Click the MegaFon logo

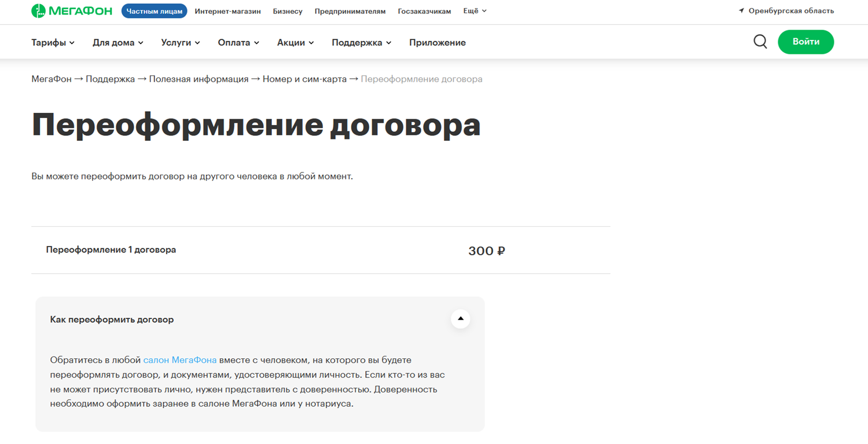pyautogui.click(x=72, y=11)
